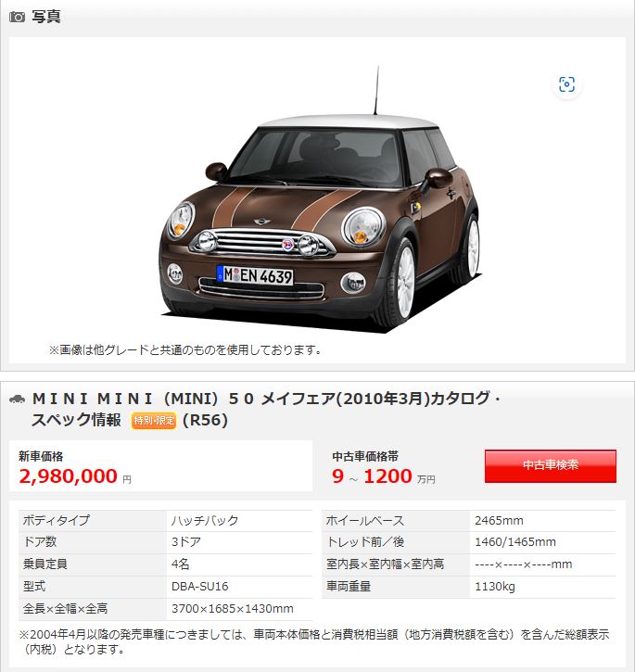Select the 3700×1685×1430mm dimensions value
635x672 pixels.
pyautogui.click(x=233, y=608)
